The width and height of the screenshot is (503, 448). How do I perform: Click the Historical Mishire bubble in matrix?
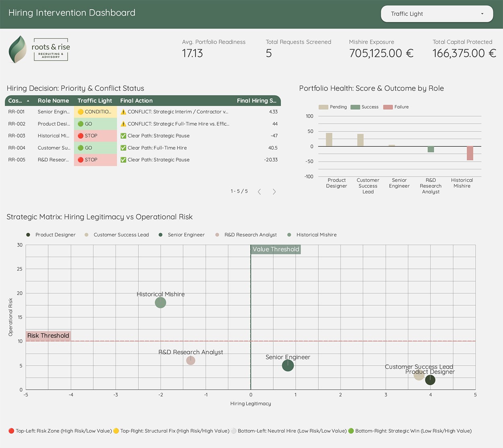pyautogui.click(x=161, y=302)
